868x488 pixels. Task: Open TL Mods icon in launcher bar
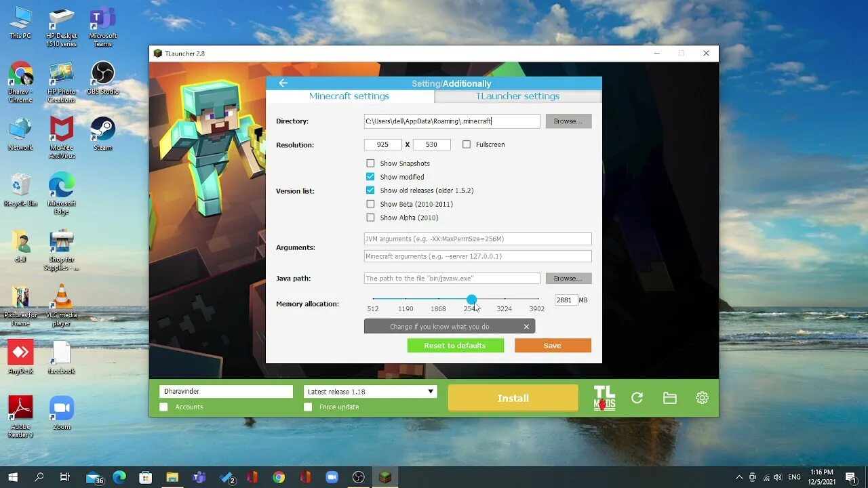[604, 399]
